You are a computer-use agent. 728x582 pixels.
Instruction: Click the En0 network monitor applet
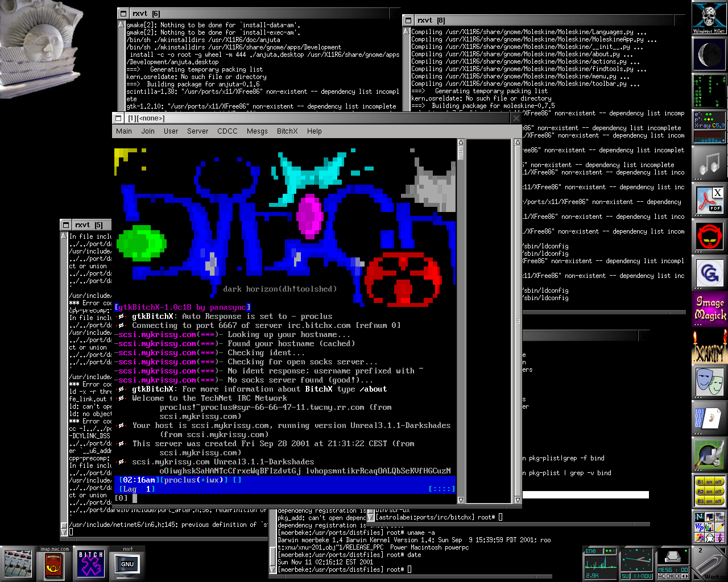click(601, 564)
